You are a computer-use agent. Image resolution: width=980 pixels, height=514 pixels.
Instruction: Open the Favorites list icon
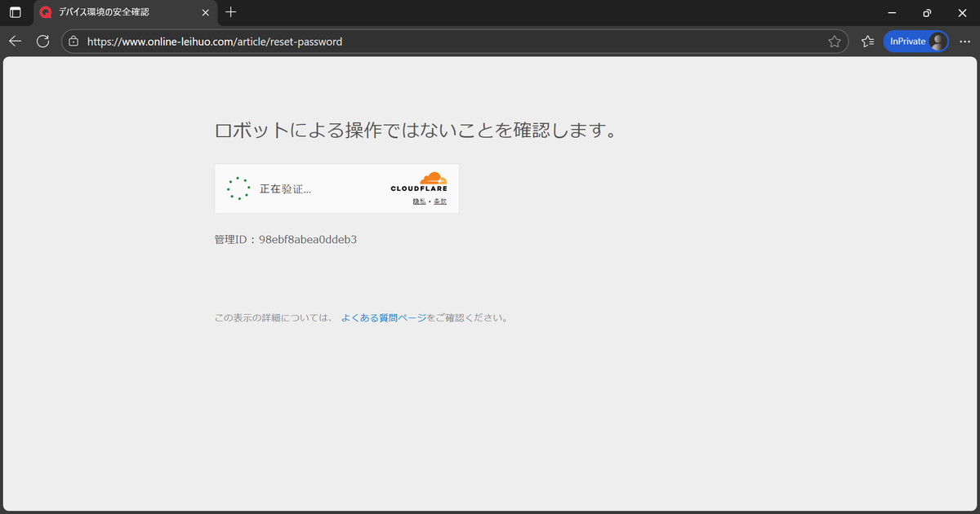coord(867,41)
